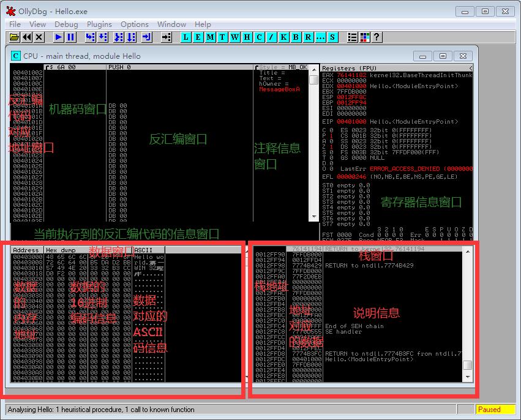Viewport: 521px width, 420px height.
Task: Click the Step into toolbar icon
Action: (x=90, y=37)
